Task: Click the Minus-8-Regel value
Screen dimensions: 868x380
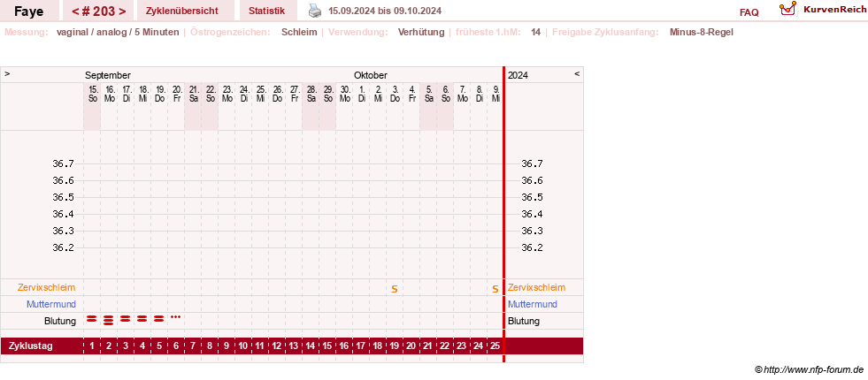Action: coord(702,32)
